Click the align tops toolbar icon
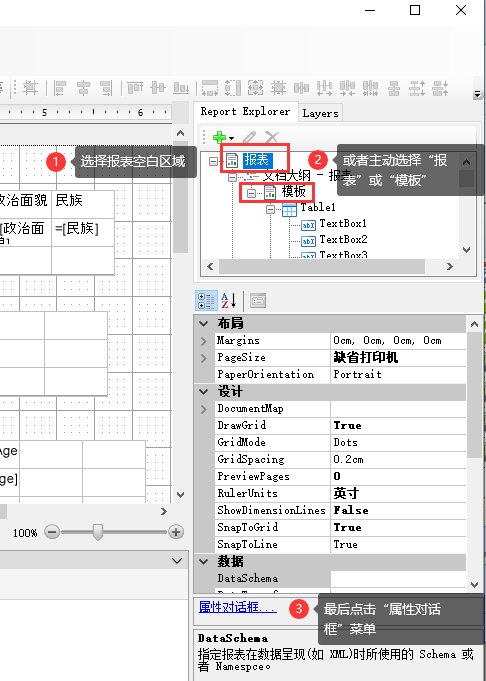 pos(135,88)
